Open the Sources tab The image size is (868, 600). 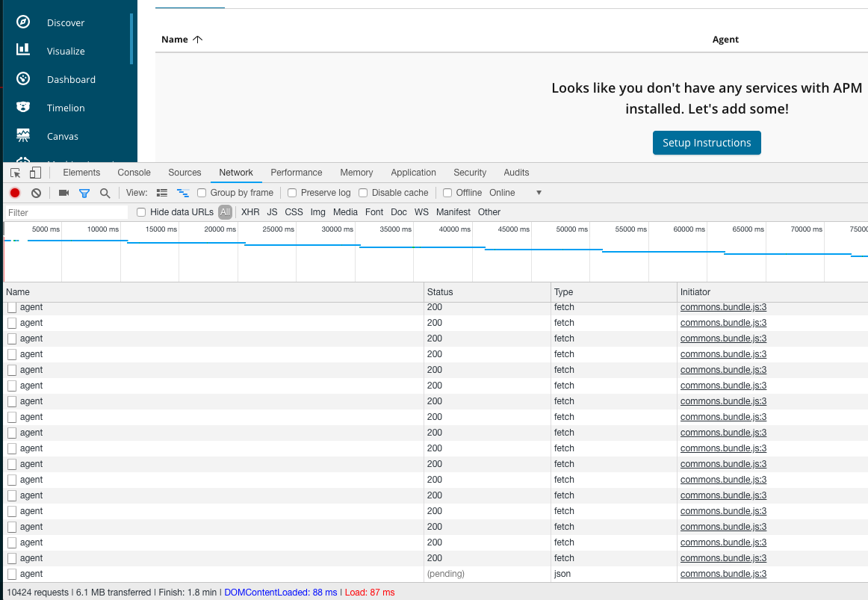(185, 173)
